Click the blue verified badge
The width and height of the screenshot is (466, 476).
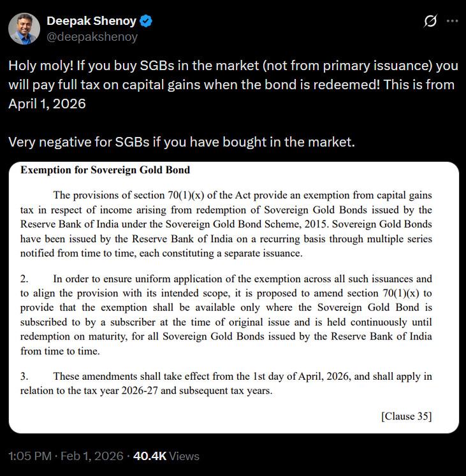pos(147,21)
